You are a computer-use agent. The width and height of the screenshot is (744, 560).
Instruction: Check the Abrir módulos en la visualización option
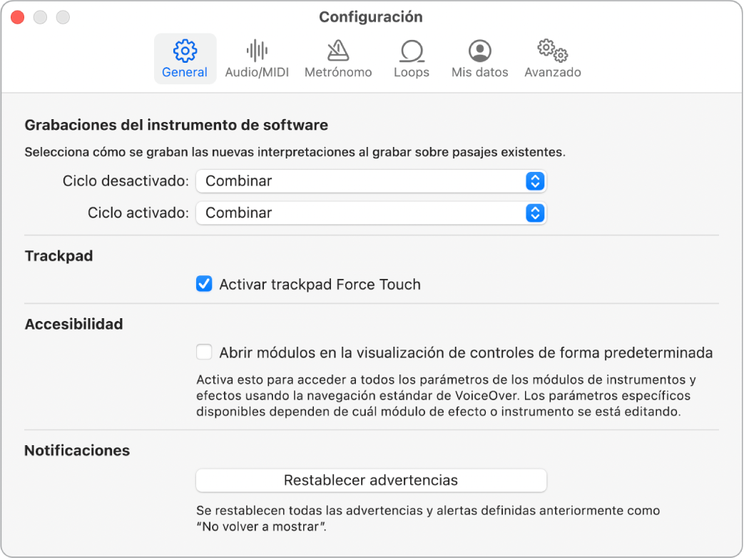[x=203, y=352]
